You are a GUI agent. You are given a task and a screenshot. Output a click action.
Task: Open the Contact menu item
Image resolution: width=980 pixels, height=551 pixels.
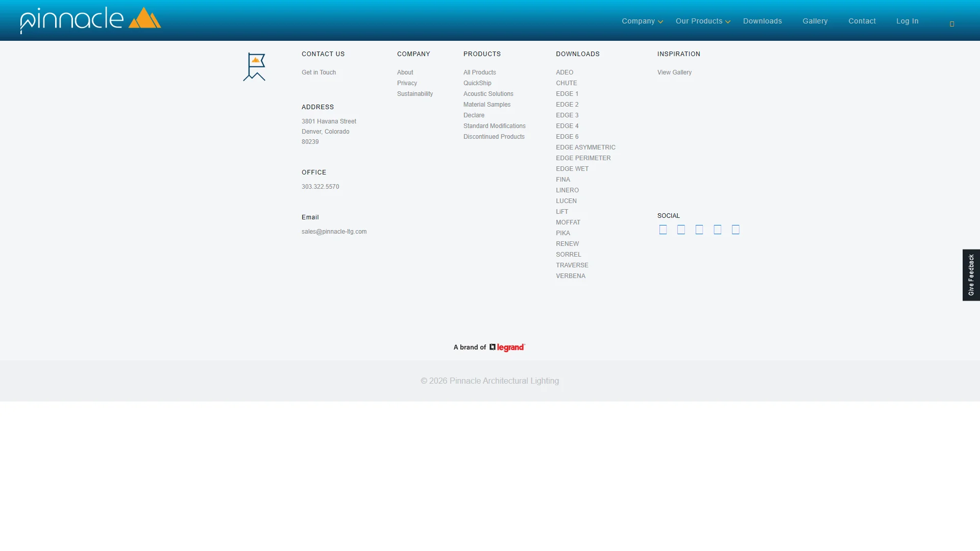862,21
